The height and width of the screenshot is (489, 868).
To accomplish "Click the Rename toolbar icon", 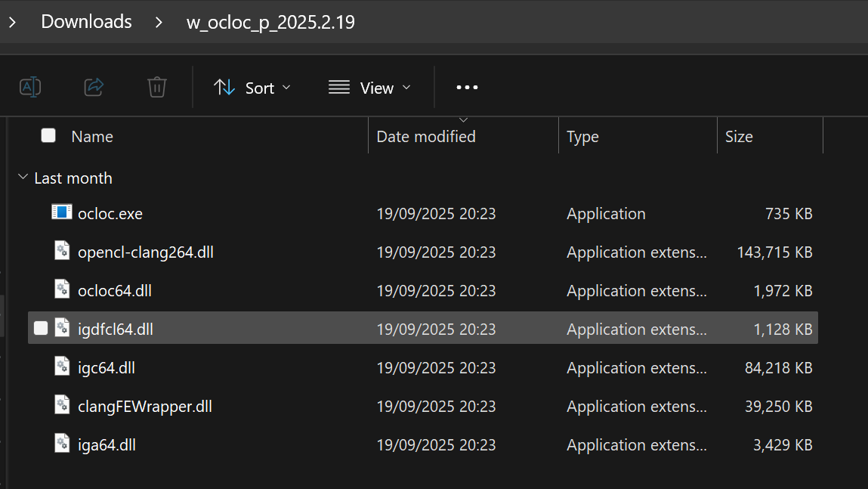I will (30, 87).
